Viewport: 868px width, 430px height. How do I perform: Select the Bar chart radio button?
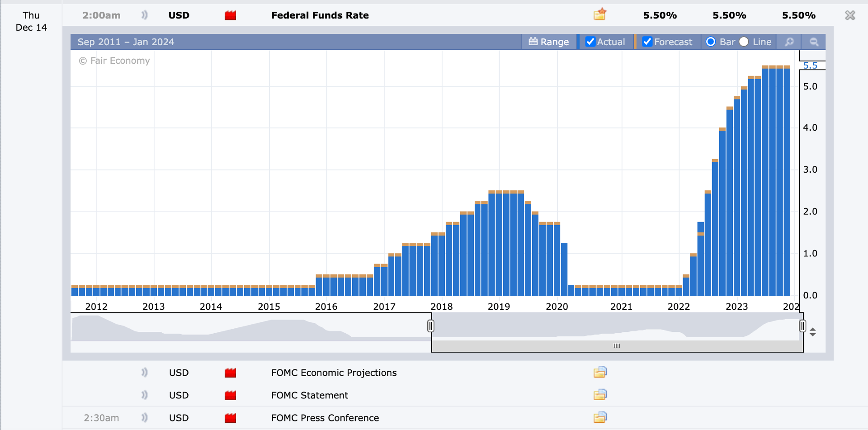pyautogui.click(x=711, y=42)
